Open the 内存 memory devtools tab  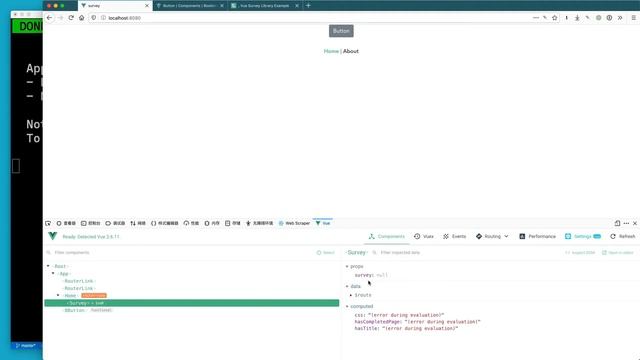[x=212, y=223]
